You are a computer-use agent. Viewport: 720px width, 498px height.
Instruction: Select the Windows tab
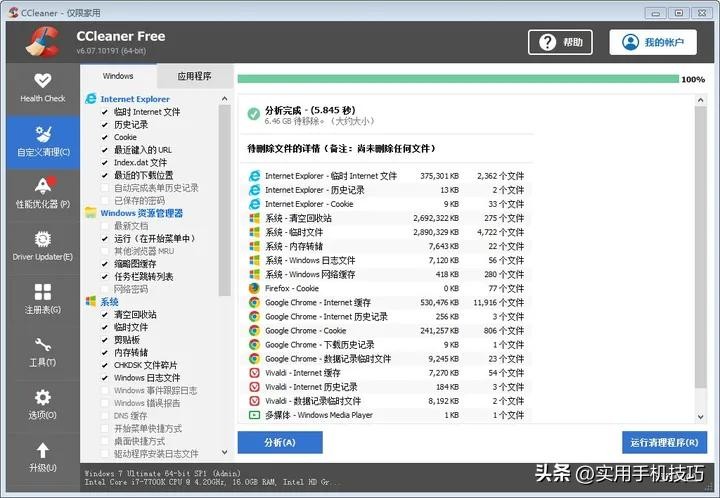click(118, 76)
